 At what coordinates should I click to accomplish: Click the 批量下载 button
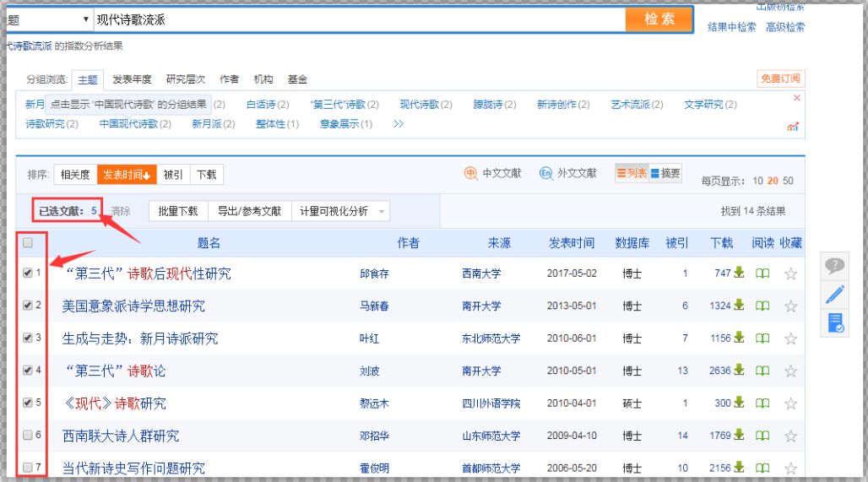(x=178, y=211)
